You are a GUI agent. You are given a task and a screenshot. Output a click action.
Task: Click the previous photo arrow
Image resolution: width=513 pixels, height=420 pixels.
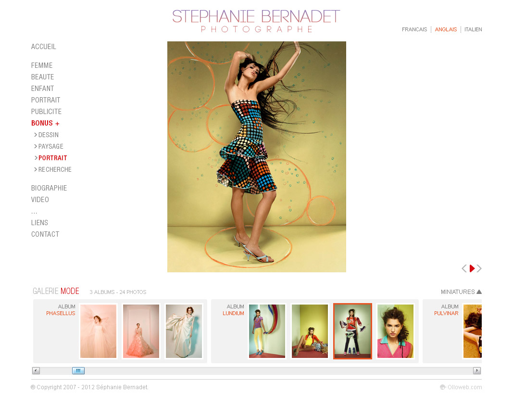[464, 268]
